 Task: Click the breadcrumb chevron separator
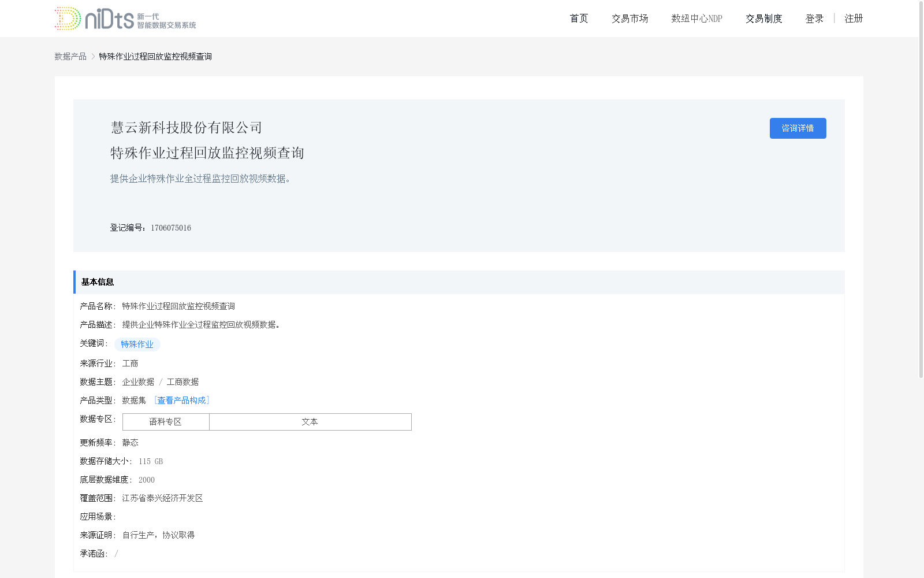93,56
